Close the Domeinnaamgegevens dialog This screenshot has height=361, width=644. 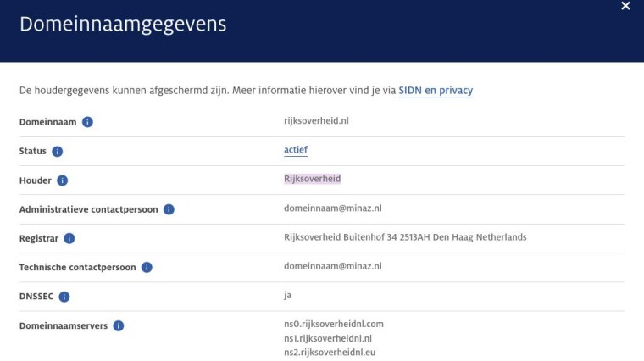coord(625,6)
